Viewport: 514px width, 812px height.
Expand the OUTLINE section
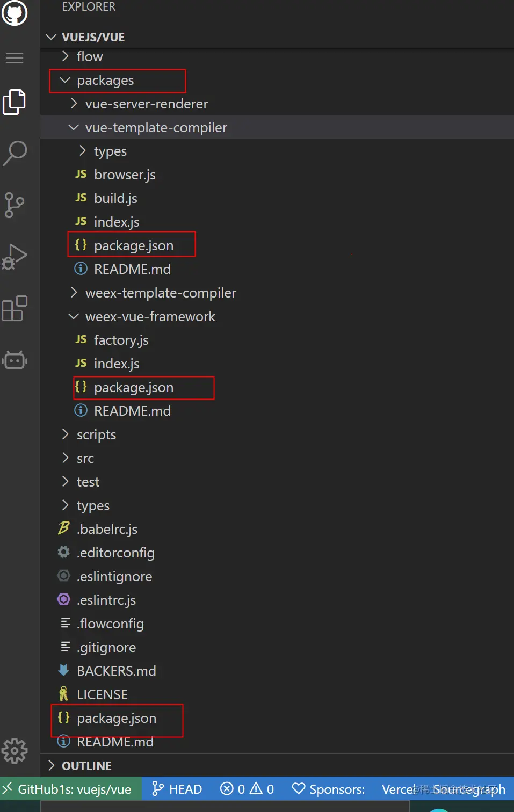point(277,765)
